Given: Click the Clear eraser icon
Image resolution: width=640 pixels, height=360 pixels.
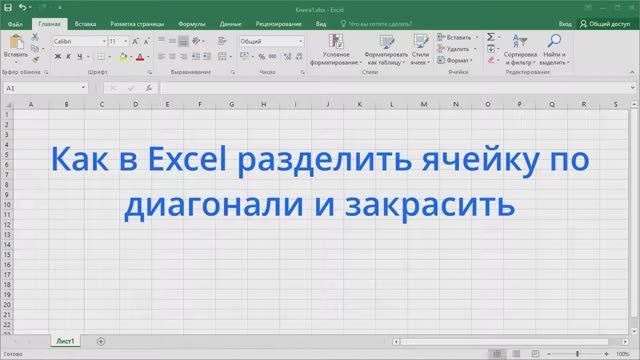Looking at the screenshot, I should coord(491,60).
